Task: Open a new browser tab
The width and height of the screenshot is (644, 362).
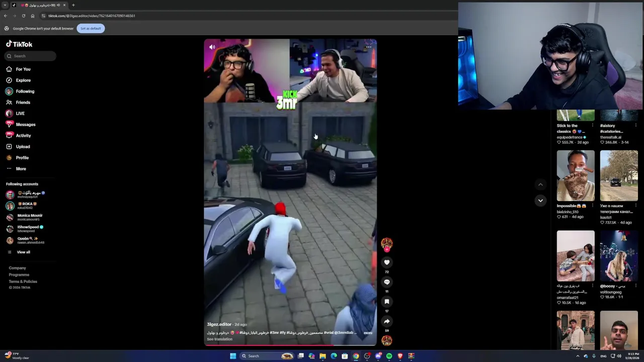Action: click(73, 5)
